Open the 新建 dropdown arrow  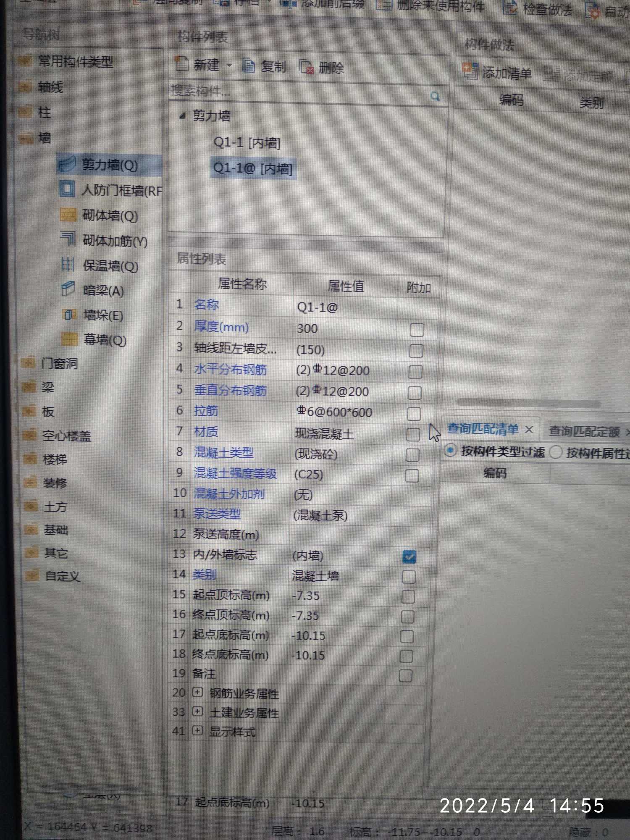tap(229, 65)
